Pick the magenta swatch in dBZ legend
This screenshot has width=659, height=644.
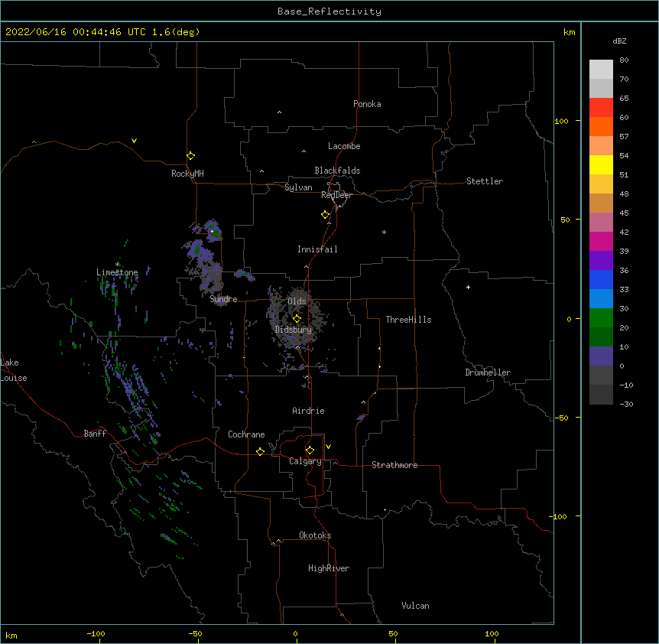coord(601,241)
